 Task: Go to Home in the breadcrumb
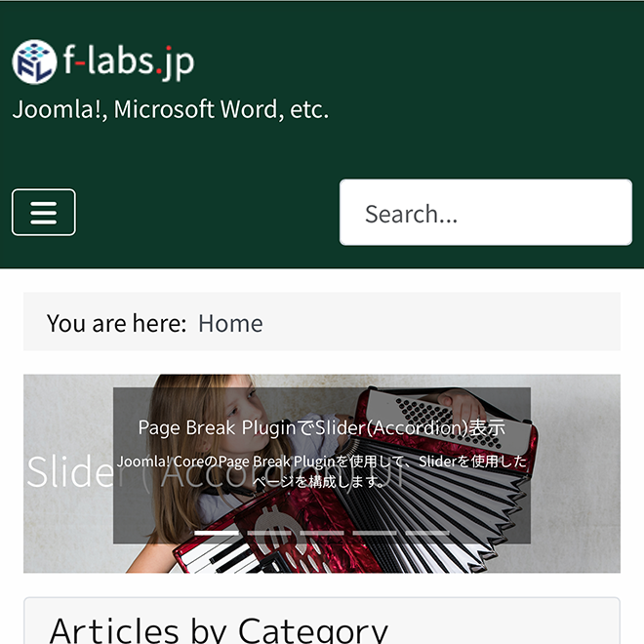[x=230, y=323]
